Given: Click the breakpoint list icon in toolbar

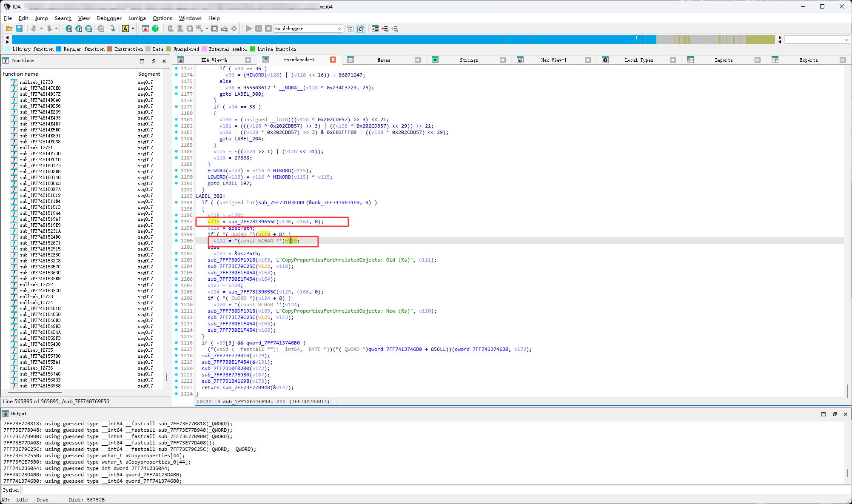Looking at the screenshot, I should click(x=375, y=28).
